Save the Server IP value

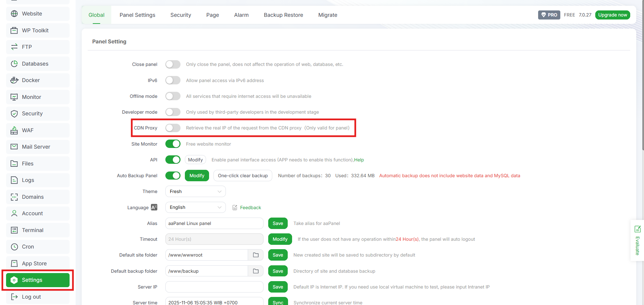tap(278, 287)
